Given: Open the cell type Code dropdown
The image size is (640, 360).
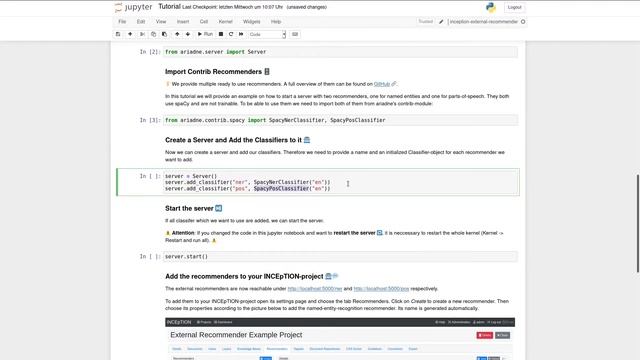Looking at the screenshot, I should 267,34.
